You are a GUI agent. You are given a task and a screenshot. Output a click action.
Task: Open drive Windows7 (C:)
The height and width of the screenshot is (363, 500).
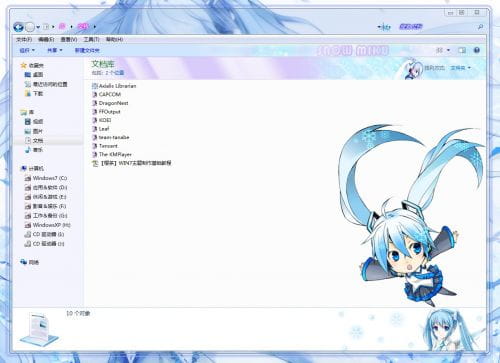[x=46, y=178]
